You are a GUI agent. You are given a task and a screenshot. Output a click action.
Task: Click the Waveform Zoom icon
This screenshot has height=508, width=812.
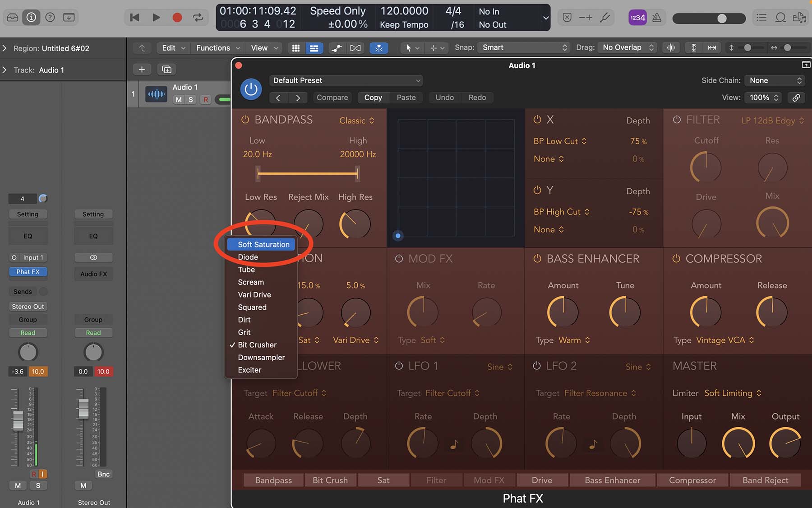(671, 48)
